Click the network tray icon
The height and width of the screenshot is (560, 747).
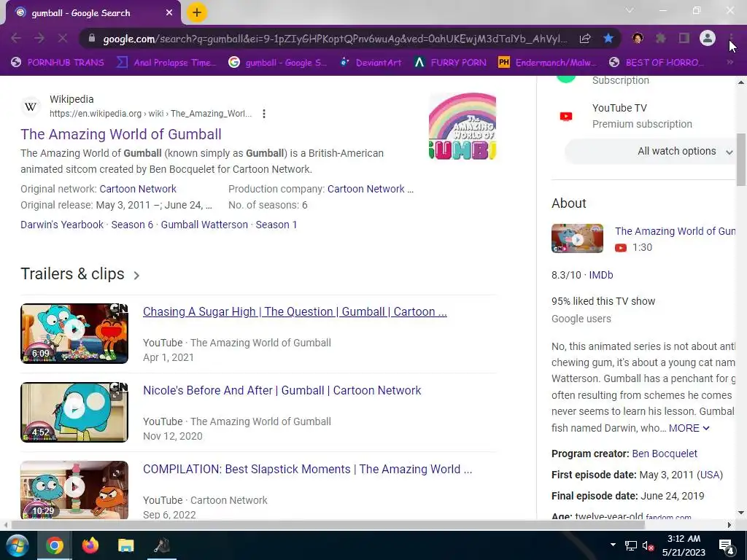631,545
